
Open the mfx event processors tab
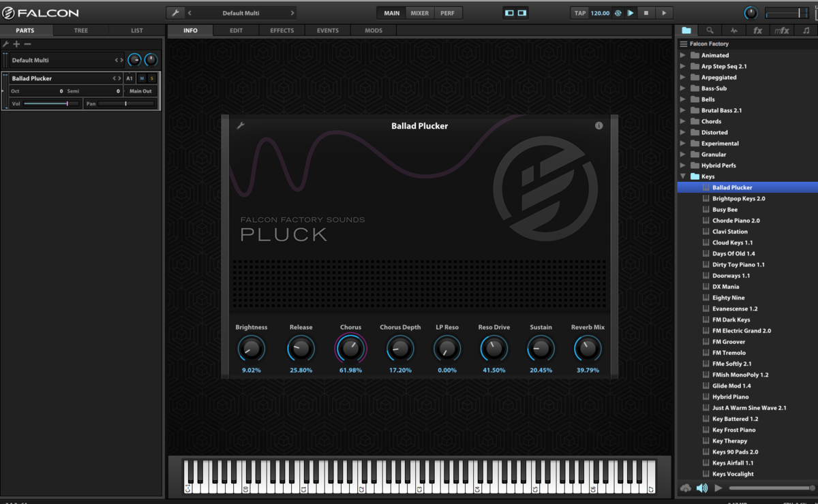pyautogui.click(x=781, y=31)
